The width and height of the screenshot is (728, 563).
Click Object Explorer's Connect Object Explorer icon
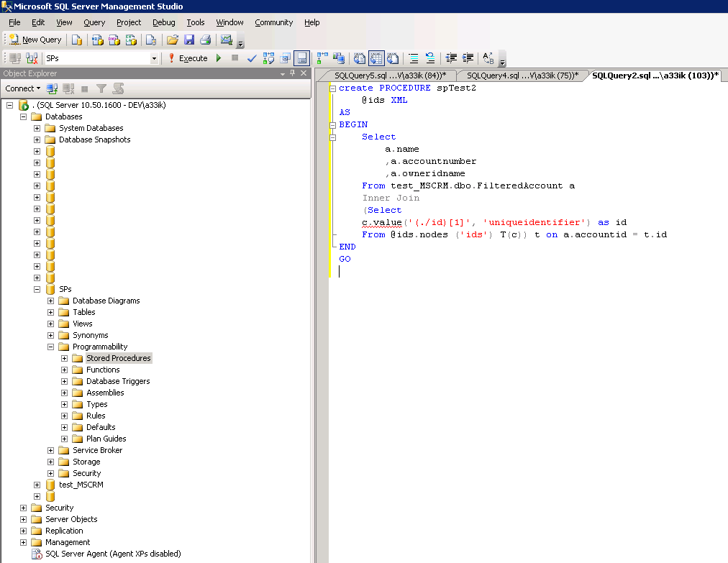pos(52,88)
